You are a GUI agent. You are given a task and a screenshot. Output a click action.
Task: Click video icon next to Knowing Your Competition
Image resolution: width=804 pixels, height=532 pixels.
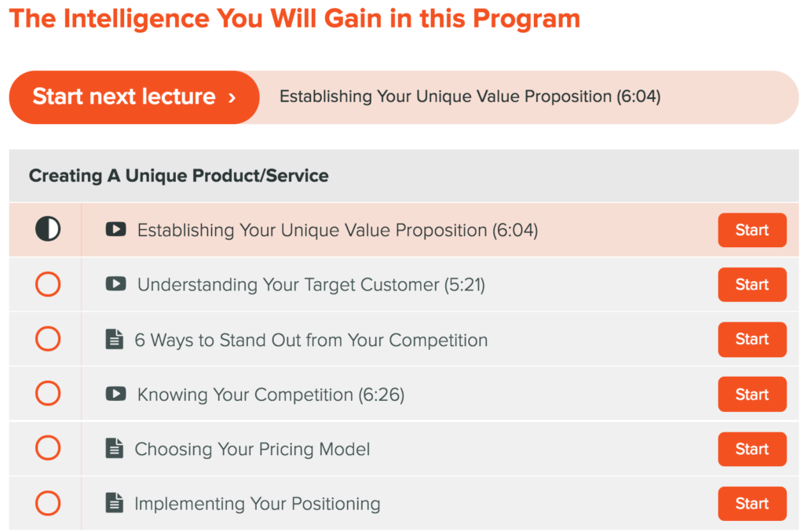(x=116, y=394)
